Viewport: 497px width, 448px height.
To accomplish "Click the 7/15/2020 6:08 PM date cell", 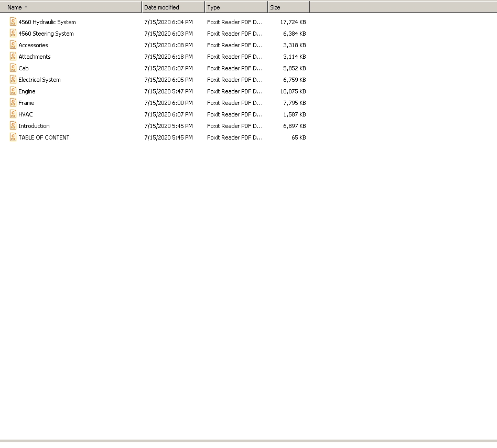I will coord(168,45).
